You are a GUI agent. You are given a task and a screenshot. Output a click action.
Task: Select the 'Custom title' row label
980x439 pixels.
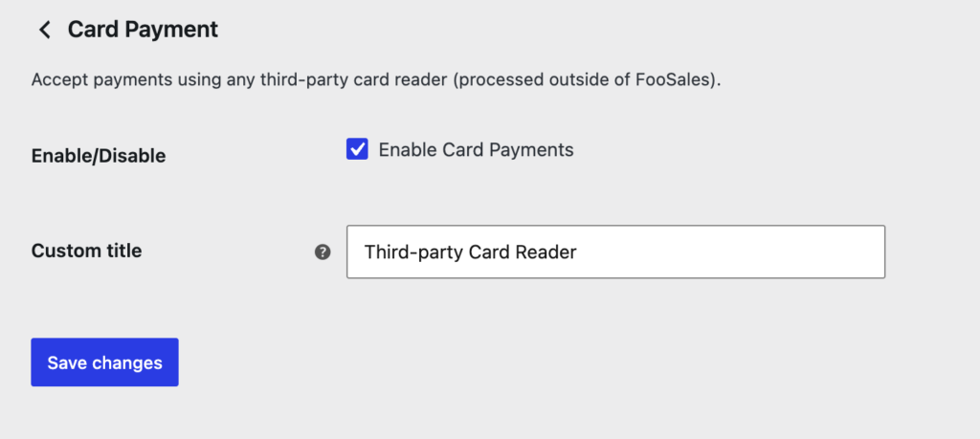pos(86,251)
